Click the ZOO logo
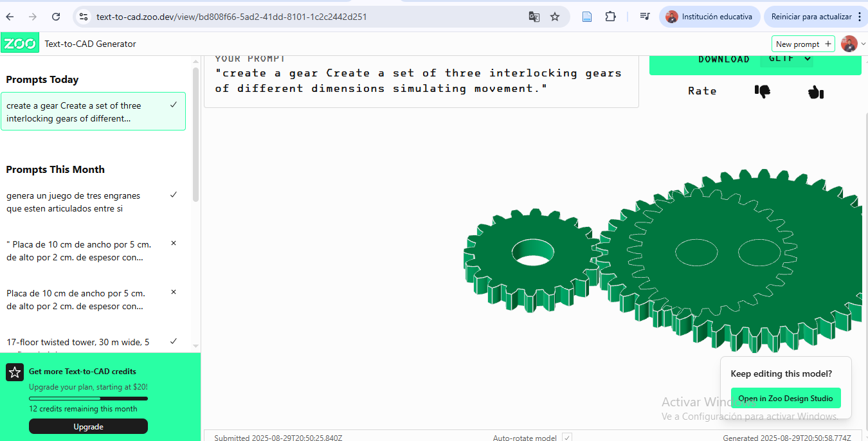 (x=20, y=43)
